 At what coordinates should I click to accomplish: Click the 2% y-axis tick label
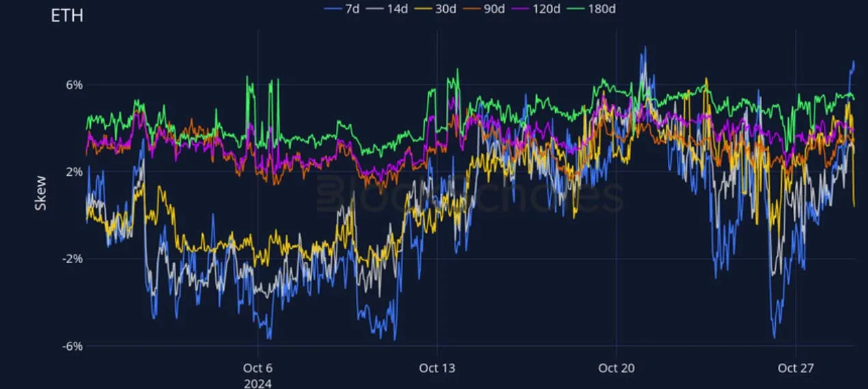click(74, 172)
